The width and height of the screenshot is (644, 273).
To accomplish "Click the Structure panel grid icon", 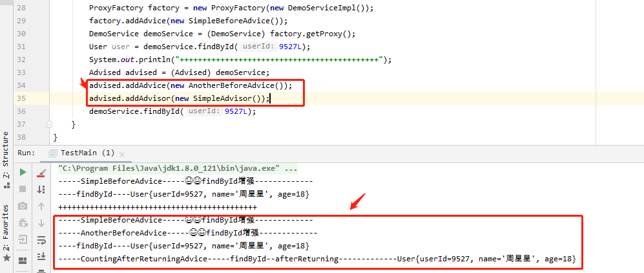I will 6,186.
